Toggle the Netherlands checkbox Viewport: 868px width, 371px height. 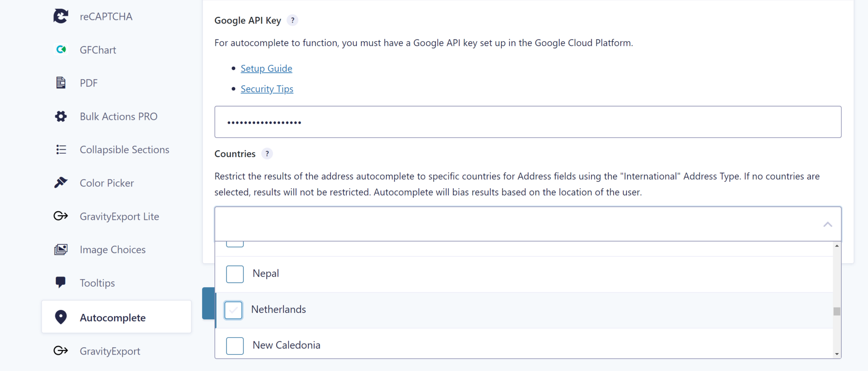pos(234,310)
